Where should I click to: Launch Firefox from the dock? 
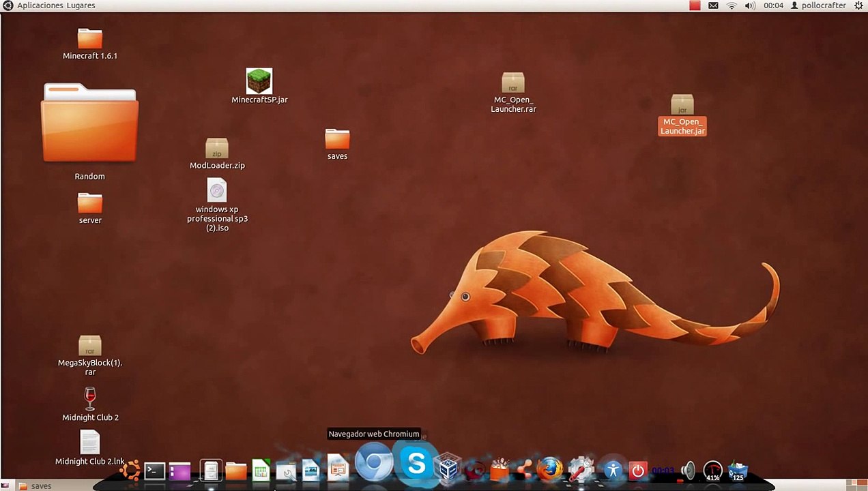(x=549, y=469)
